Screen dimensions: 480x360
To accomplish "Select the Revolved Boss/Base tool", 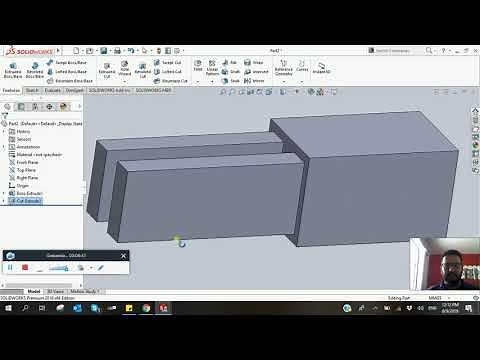I will tap(35, 70).
